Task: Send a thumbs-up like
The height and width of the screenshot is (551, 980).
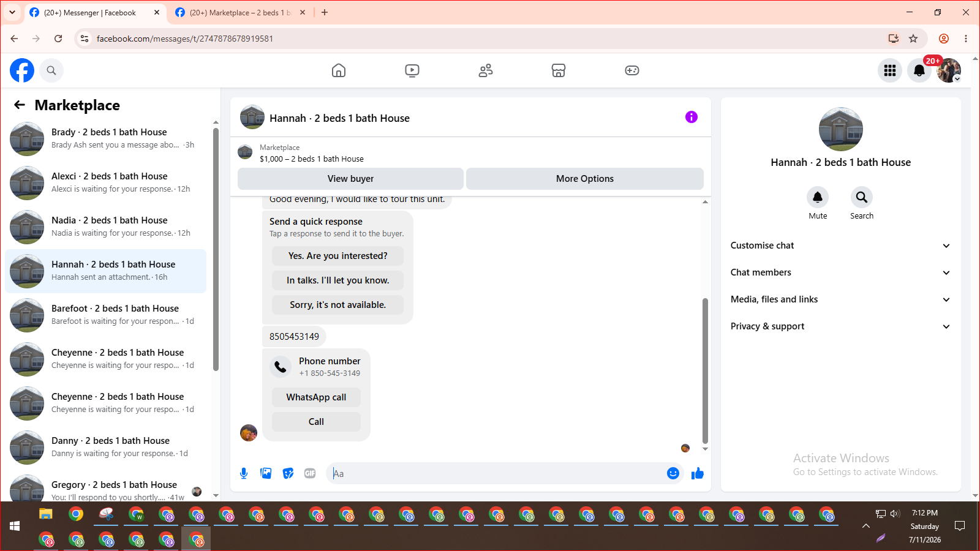Action: click(x=698, y=473)
